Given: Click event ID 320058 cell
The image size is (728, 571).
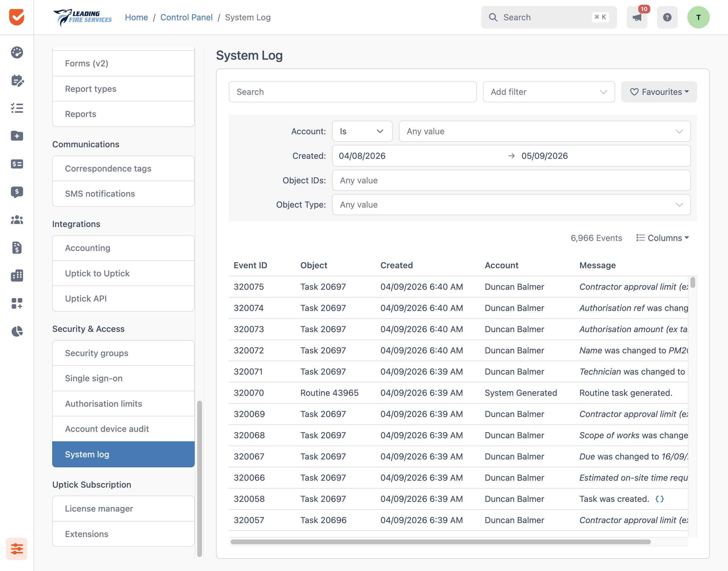Looking at the screenshot, I should [x=249, y=499].
